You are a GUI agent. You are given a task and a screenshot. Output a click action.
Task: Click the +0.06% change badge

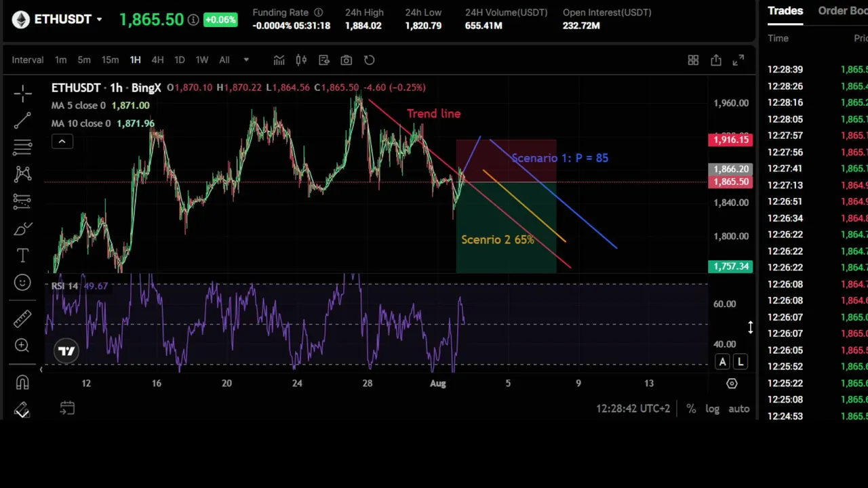(220, 20)
